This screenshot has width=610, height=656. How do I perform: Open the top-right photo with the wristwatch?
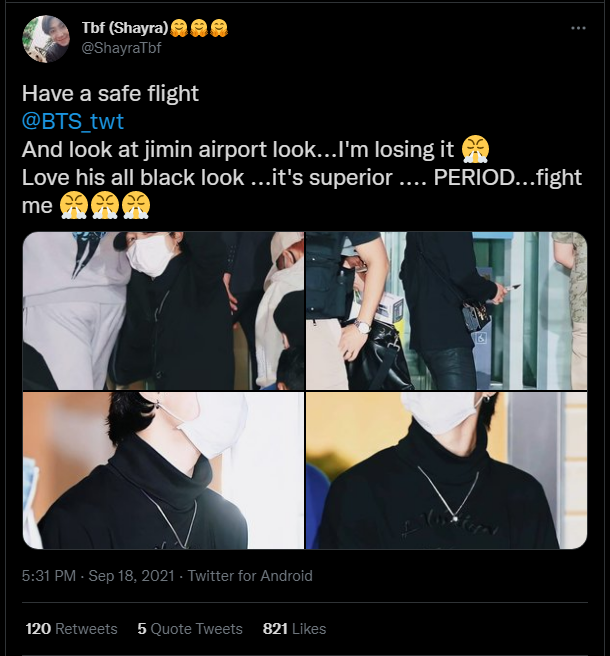click(x=446, y=311)
